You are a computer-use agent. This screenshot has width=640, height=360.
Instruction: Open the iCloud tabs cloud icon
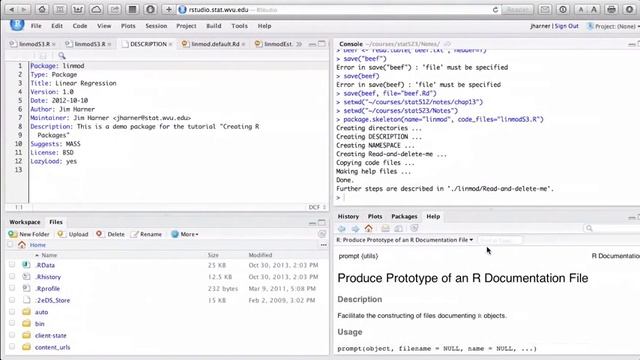(x=96, y=9)
